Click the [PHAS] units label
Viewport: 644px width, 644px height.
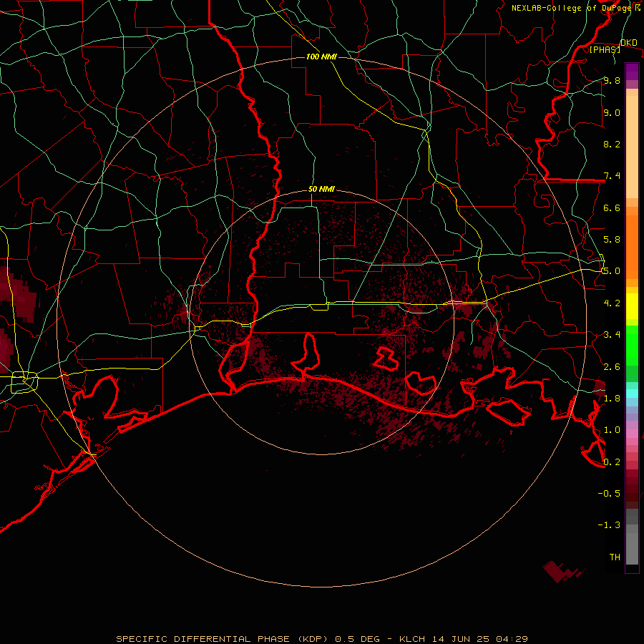[605, 49]
